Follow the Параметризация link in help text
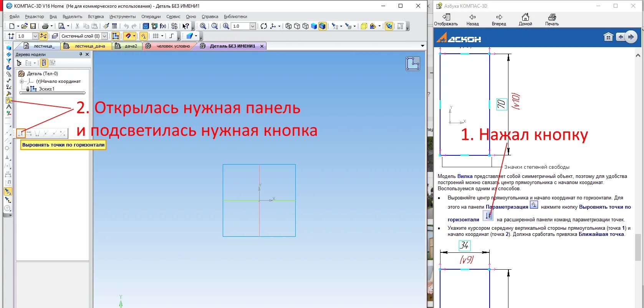Screen dimensions: 644x308 [507, 207]
